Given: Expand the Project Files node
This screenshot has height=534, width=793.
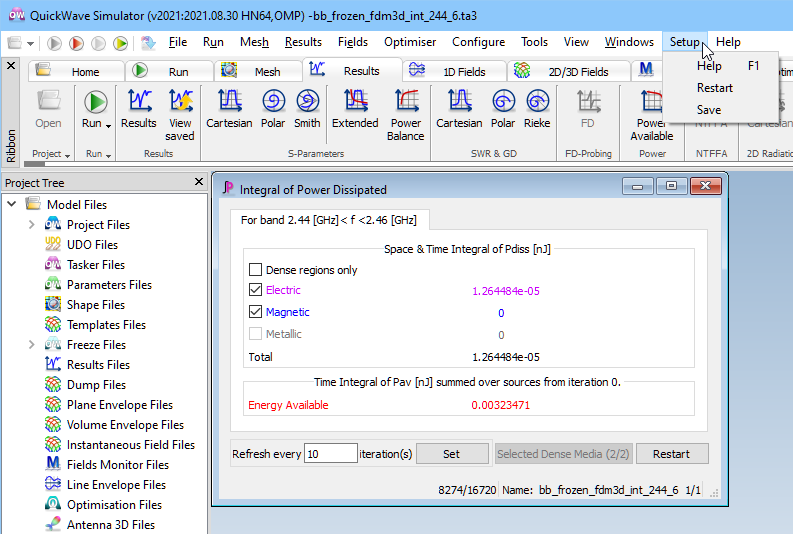Looking at the screenshot, I should (31, 224).
